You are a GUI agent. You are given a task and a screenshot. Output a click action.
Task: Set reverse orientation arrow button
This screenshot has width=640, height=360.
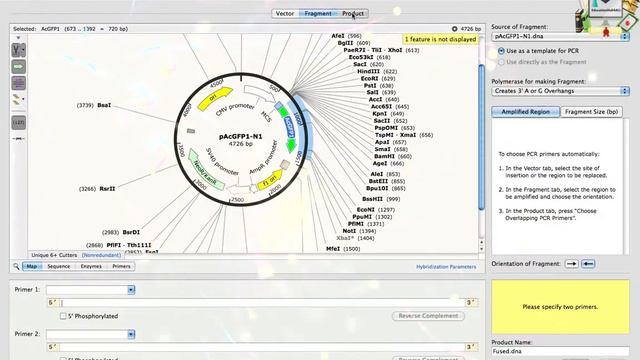tap(588, 264)
